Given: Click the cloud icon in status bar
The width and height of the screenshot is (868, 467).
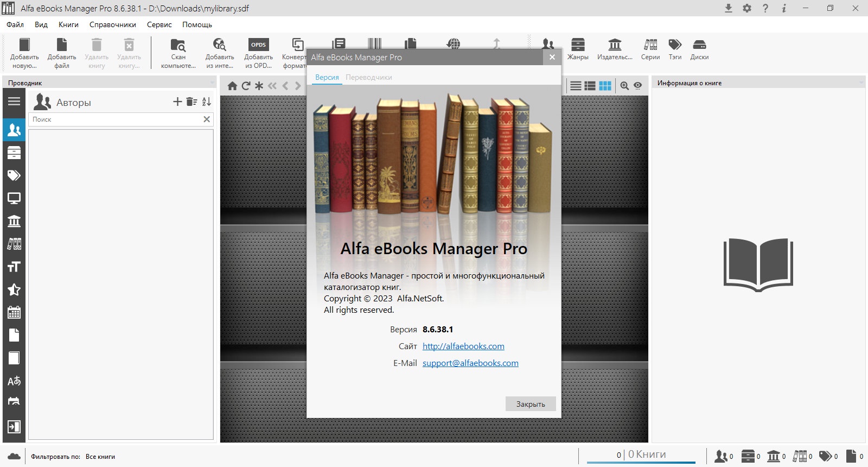Looking at the screenshot, I should pos(14,456).
